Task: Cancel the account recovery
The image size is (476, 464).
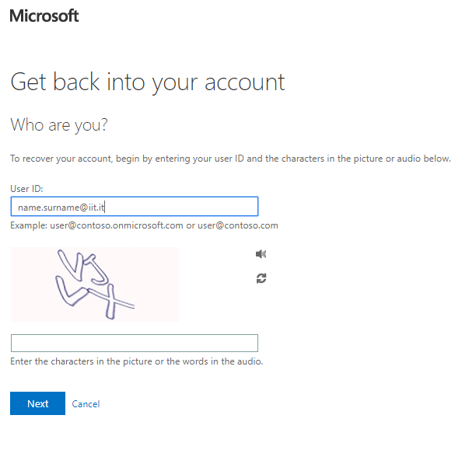Action: pos(86,404)
